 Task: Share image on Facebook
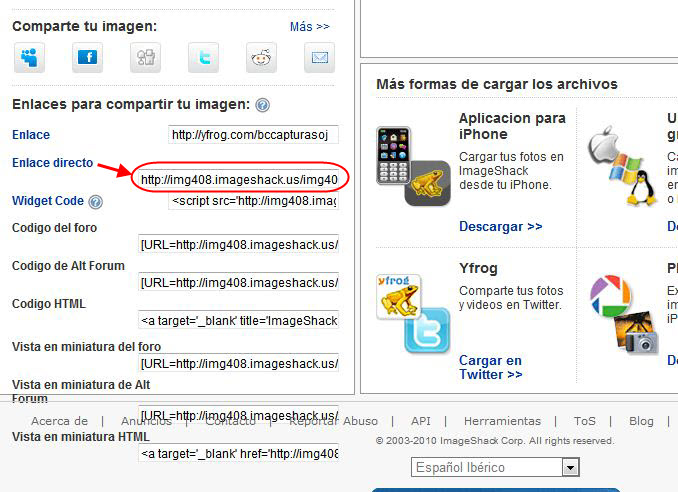pos(87,58)
